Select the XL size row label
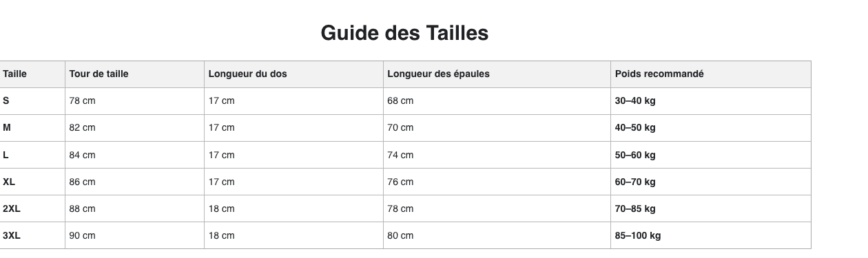This screenshot has height=258, width=868. click(x=32, y=182)
